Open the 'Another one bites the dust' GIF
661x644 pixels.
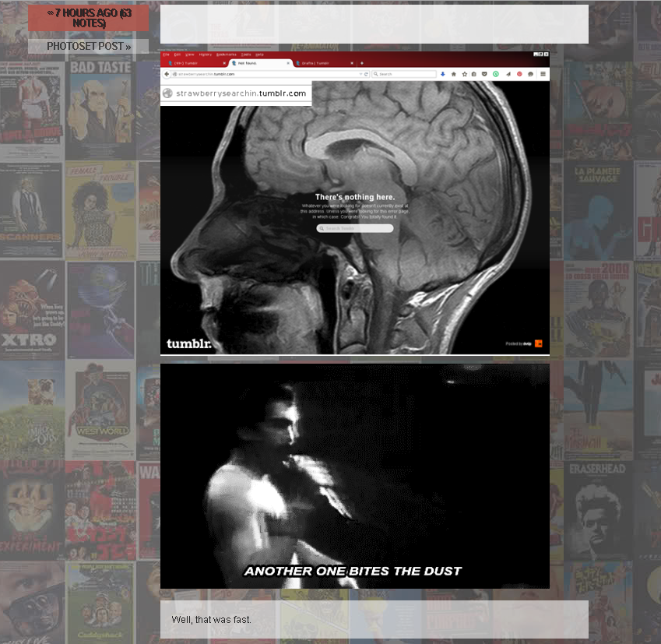click(354, 476)
